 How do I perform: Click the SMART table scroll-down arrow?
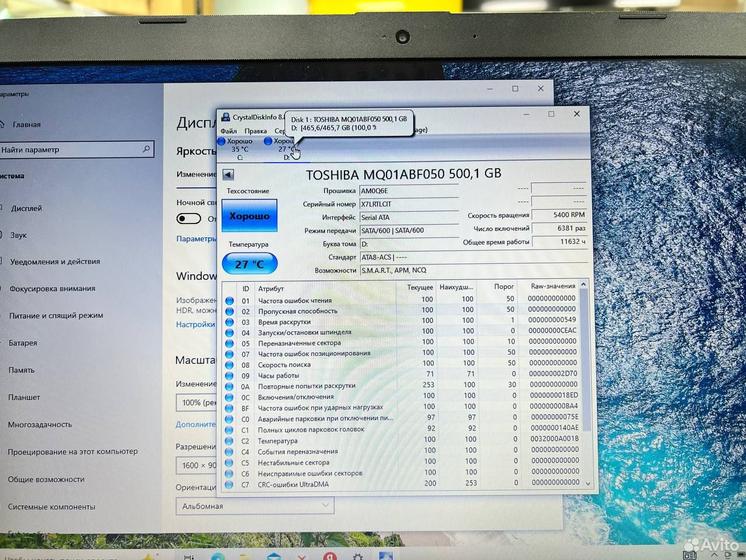[x=588, y=483]
